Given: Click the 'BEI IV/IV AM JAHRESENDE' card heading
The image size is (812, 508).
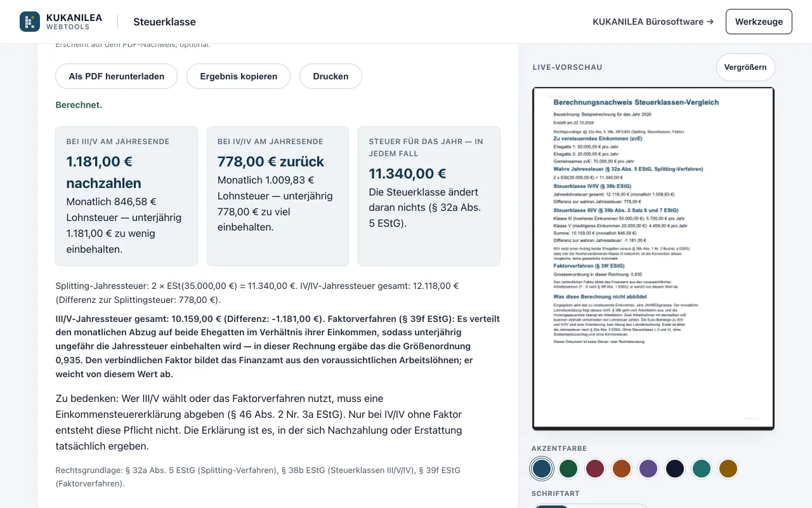Looking at the screenshot, I should point(270,142).
